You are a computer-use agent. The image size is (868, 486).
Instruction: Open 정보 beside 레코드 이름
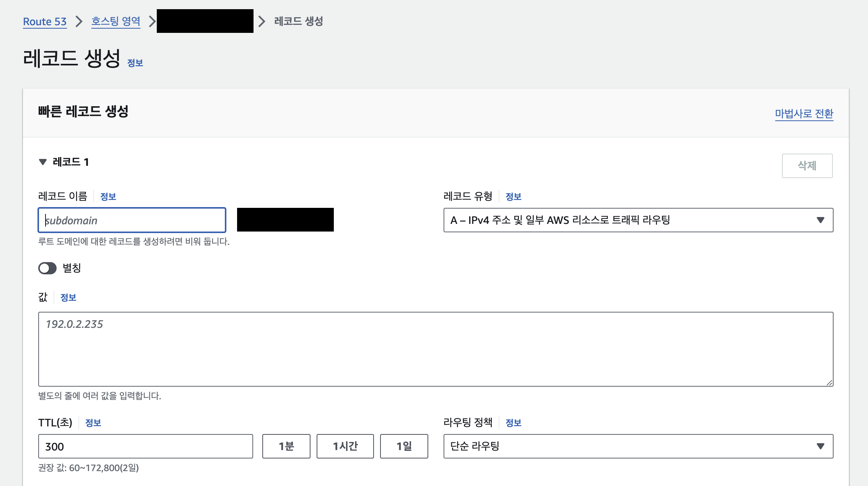click(108, 197)
